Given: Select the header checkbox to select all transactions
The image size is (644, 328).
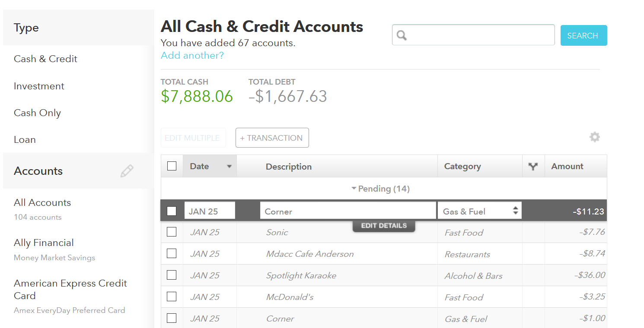Looking at the screenshot, I should point(172,166).
